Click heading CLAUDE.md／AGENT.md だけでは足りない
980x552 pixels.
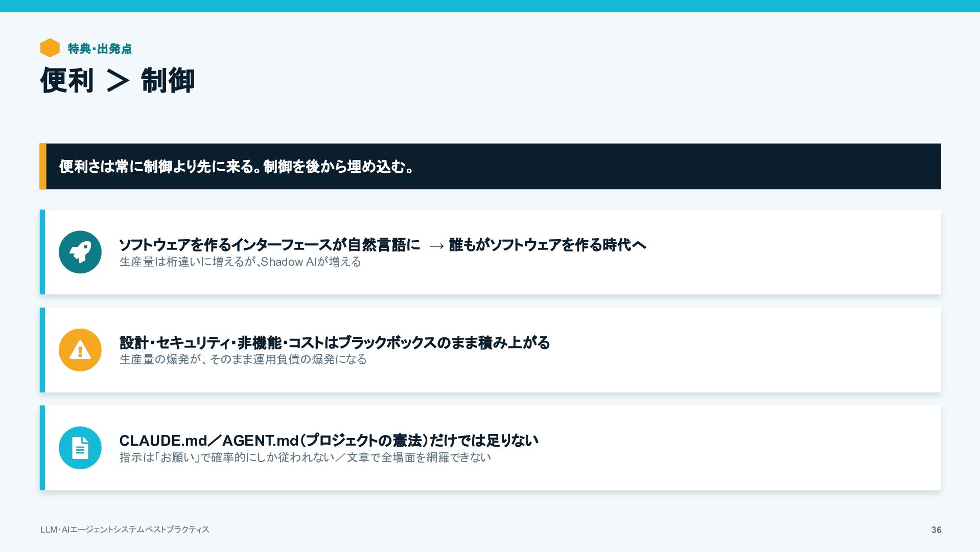pyautogui.click(x=329, y=441)
